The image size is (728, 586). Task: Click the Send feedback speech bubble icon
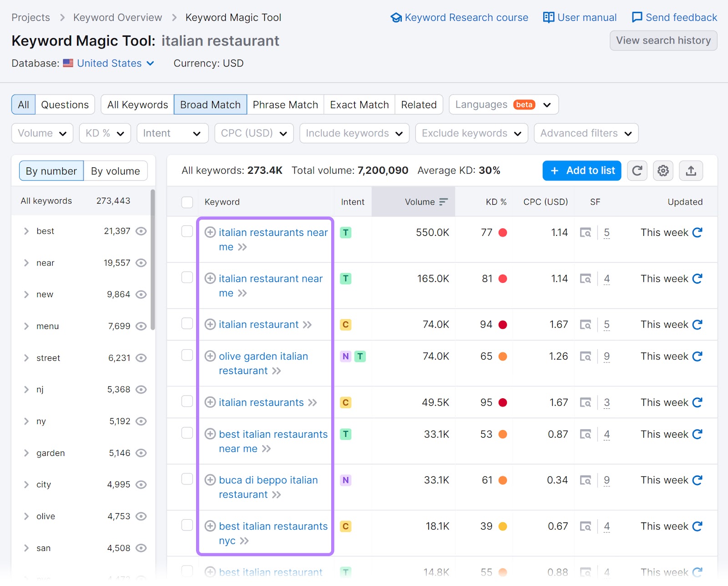637,17
